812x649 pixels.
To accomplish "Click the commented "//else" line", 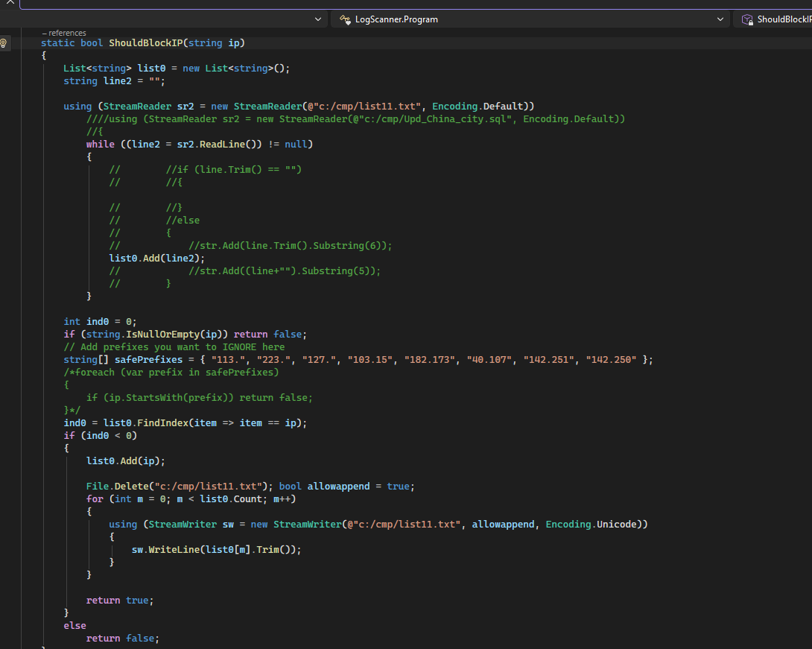I will [x=154, y=220].
